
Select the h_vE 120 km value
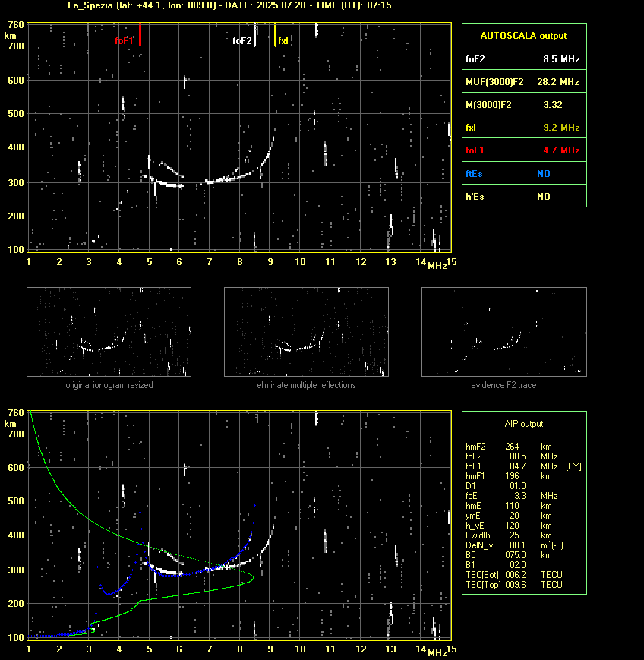(513, 526)
